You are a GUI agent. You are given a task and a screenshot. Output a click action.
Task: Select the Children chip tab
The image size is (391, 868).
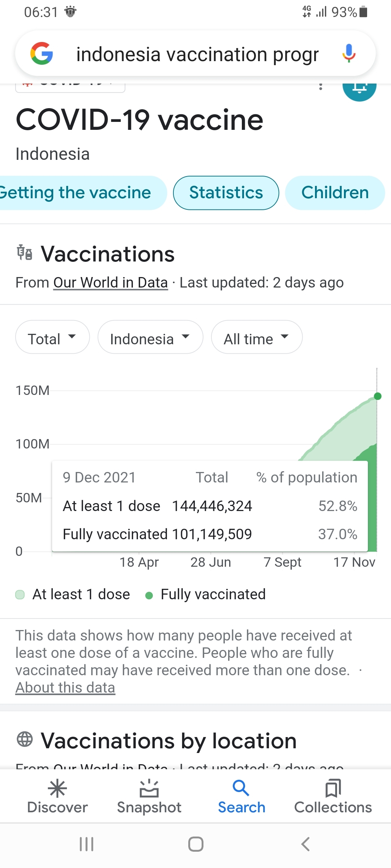(x=335, y=193)
